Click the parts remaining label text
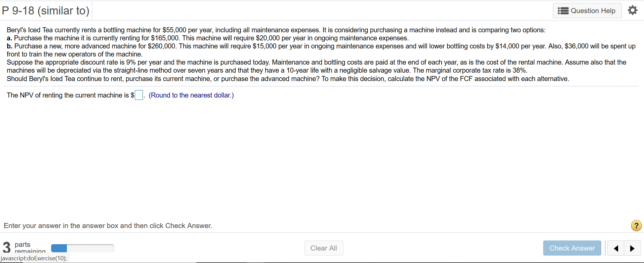644x263 pixels. pos(30,248)
